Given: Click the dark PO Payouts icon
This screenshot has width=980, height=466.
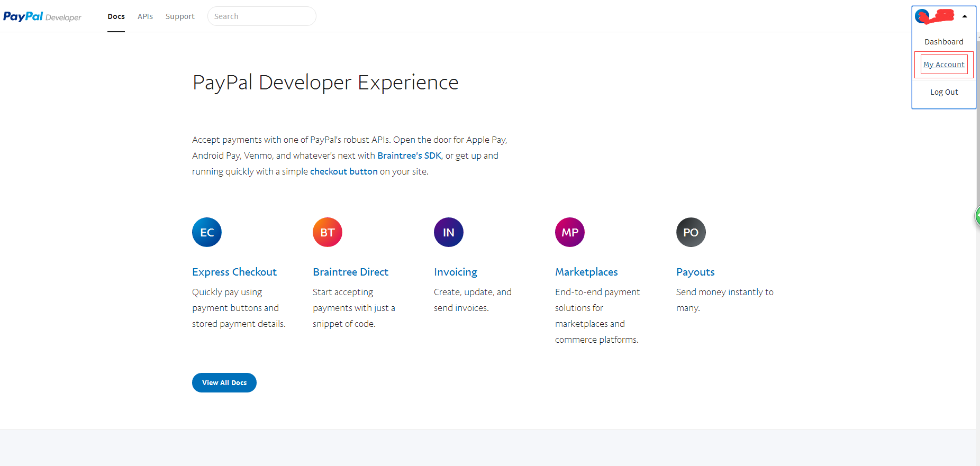Looking at the screenshot, I should tap(691, 232).
